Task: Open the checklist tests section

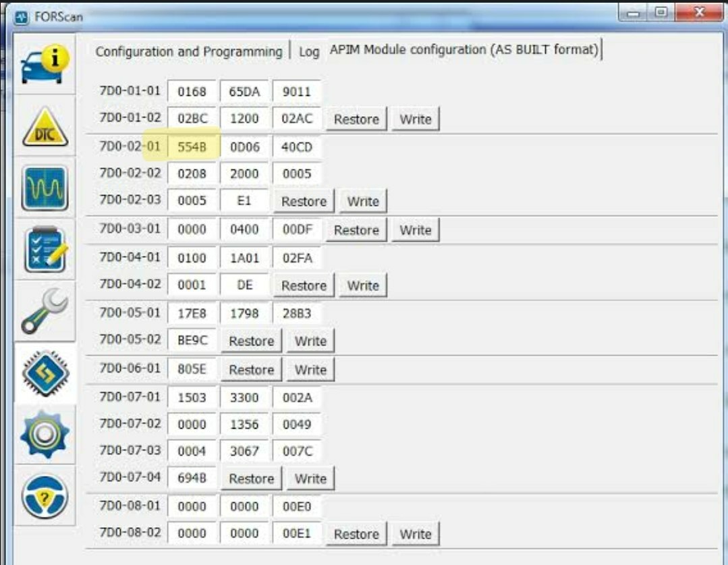Action: [x=45, y=250]
